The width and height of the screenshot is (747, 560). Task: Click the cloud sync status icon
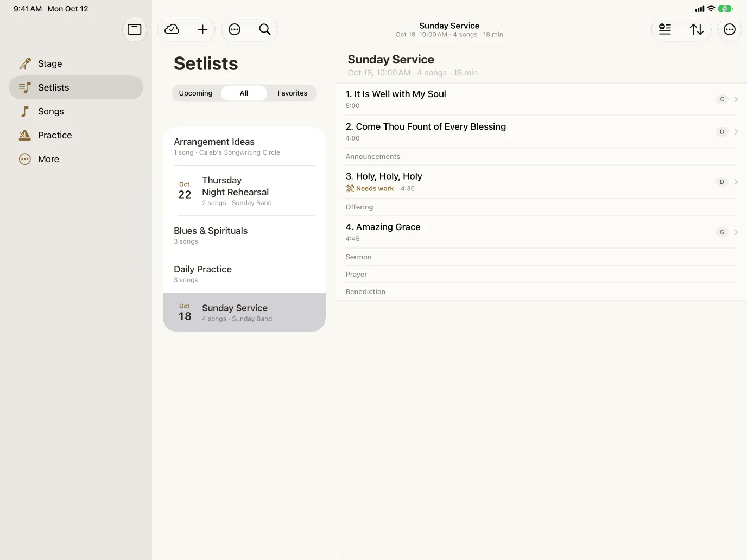172,29
